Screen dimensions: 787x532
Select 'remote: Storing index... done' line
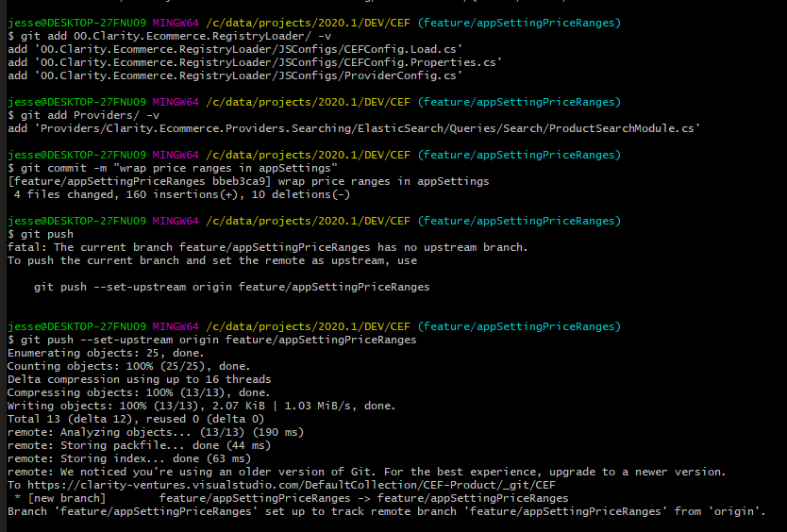point(129,458)
